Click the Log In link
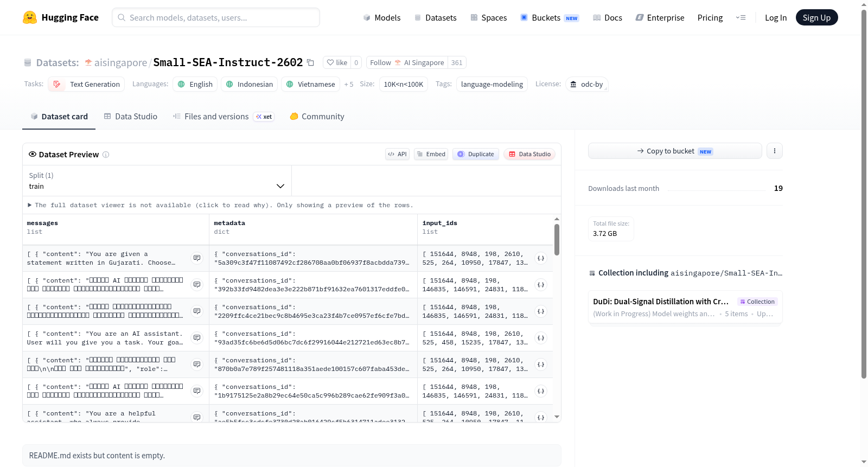Image resolution: width=868 pixels, height=467 pixels. (x=776, y=17)
